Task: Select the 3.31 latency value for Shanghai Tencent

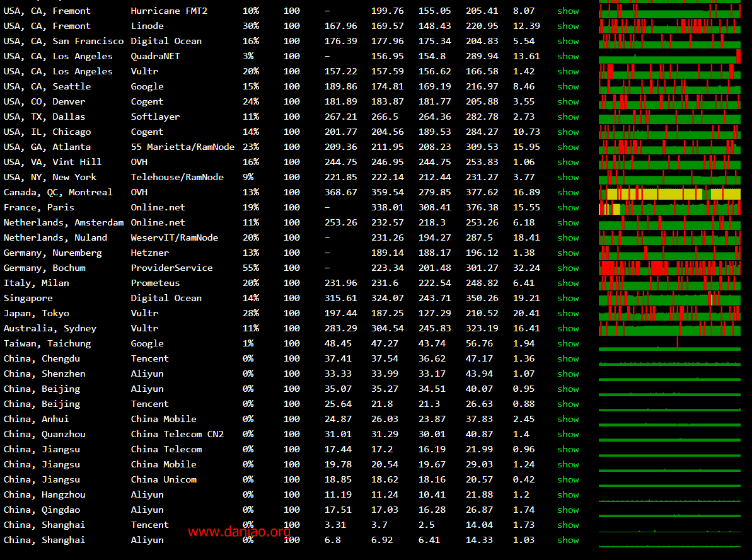Action: [x=335, y=525]
